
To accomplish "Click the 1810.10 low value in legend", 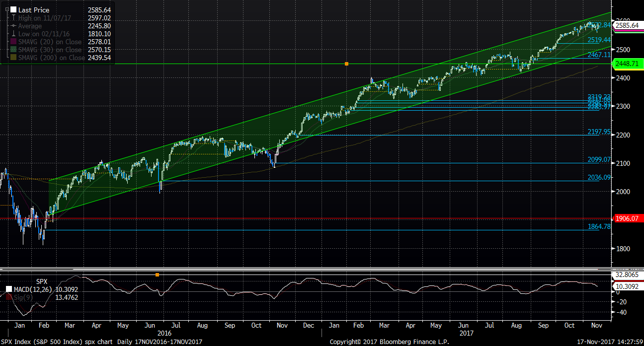I will (98, 34).
